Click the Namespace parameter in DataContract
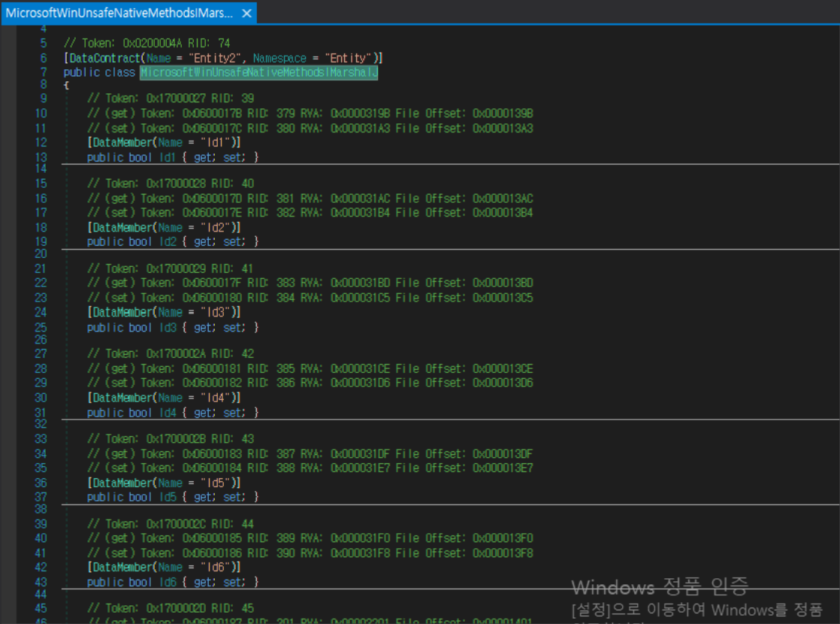Image resolution: width=840 pixels, height=624 pixels. [x=279, y=58]
